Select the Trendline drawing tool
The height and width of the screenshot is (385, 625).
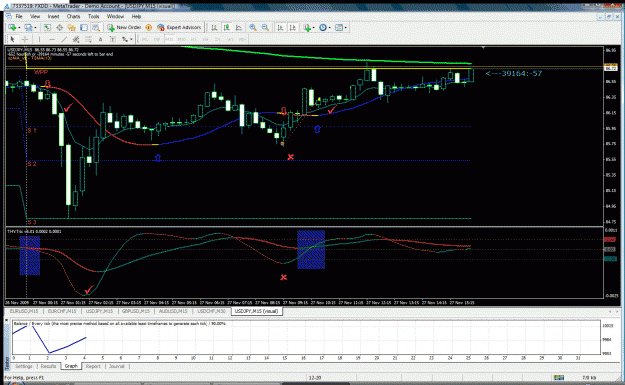tap(64, 39)
